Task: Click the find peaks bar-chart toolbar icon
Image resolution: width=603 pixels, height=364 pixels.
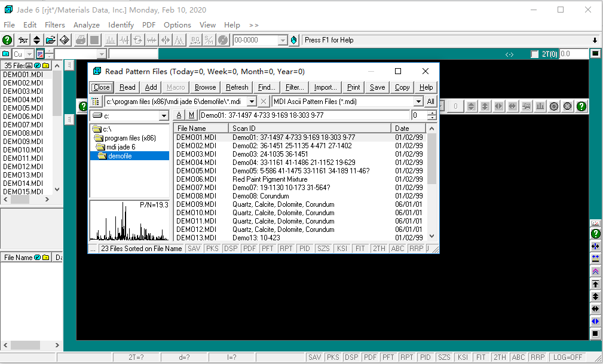Action: pos(111,40)
